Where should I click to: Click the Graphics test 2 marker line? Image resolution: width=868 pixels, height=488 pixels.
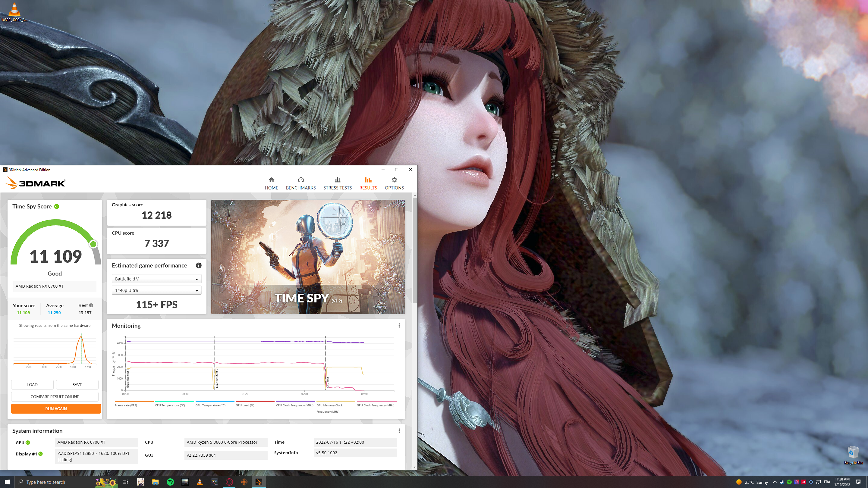(x=215, y=363)
